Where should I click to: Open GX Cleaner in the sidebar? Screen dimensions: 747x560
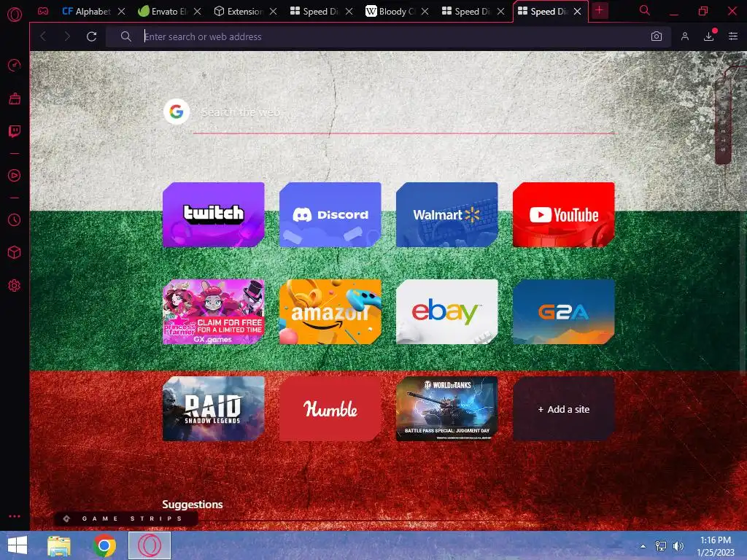pyautogui.click(x=15, y=98)
